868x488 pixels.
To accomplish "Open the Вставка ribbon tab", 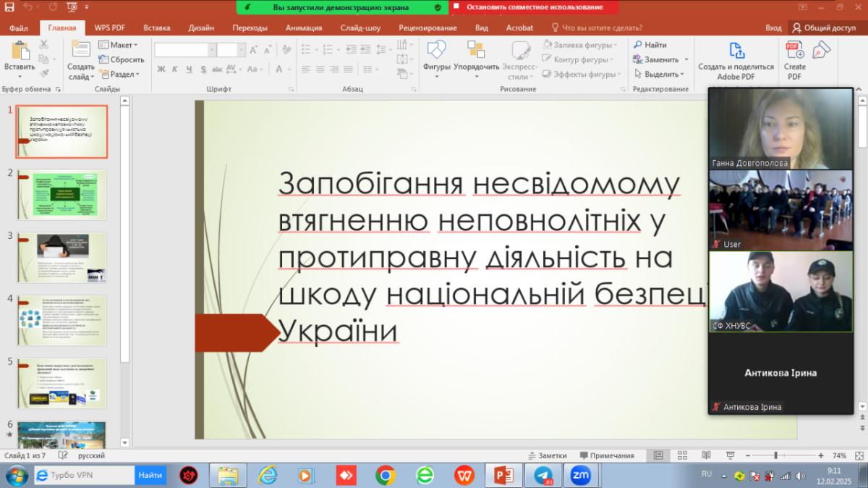I will [157, 28].
